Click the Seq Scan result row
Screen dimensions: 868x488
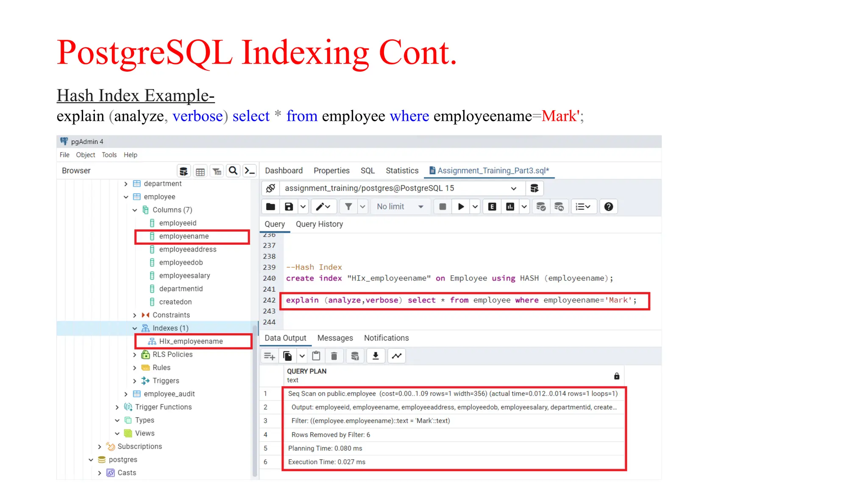(x=453, y=394)
